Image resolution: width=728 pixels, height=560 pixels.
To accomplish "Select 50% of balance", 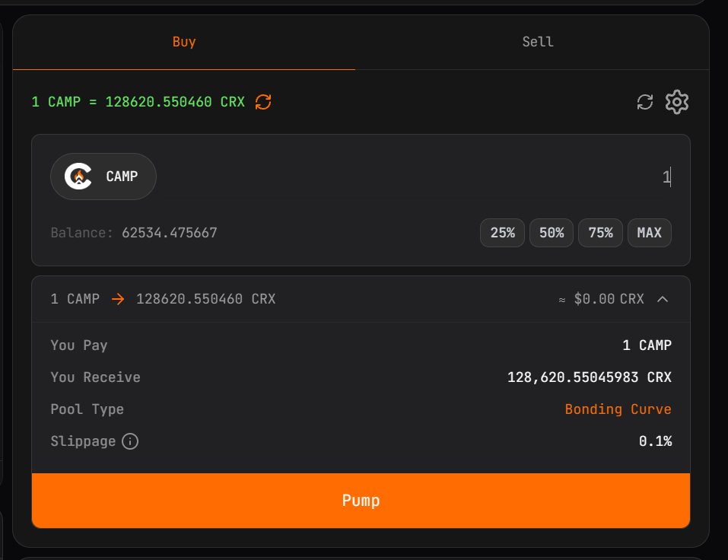I will click(x=552, y=233).
